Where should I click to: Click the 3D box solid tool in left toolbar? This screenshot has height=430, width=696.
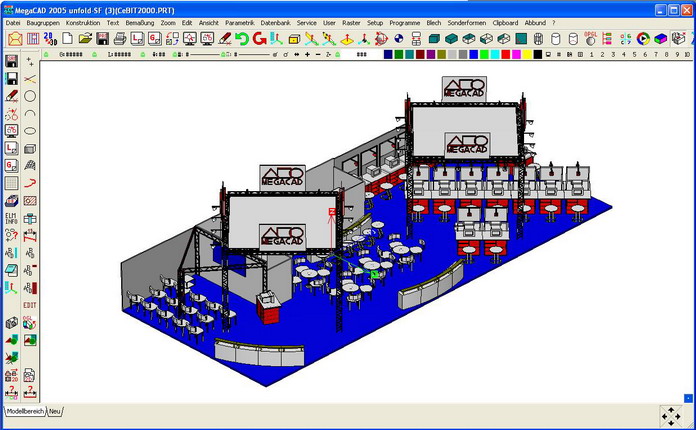point(30,149)
